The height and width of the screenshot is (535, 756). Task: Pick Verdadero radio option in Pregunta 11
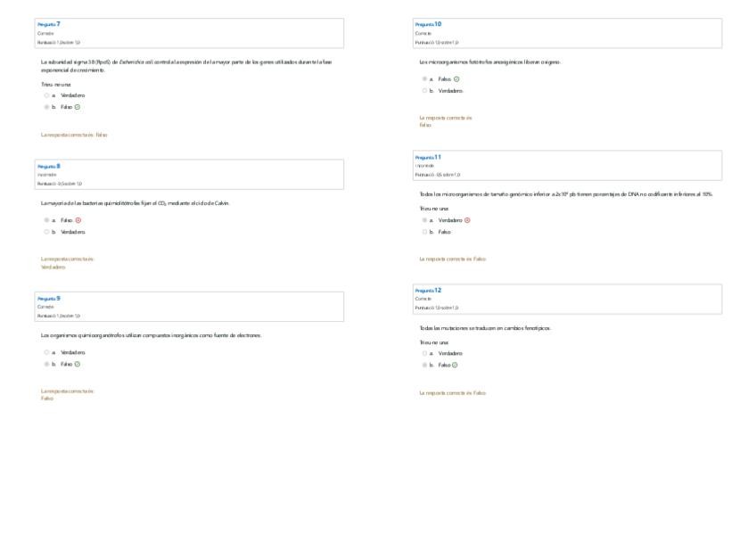coord(424,219)
